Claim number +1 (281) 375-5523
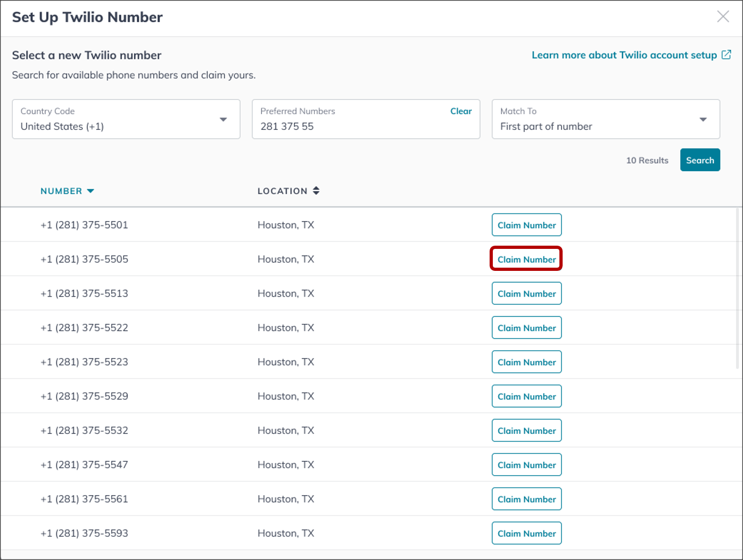The height and width of the screenshot is (560, 743). (x=526, y=363)
